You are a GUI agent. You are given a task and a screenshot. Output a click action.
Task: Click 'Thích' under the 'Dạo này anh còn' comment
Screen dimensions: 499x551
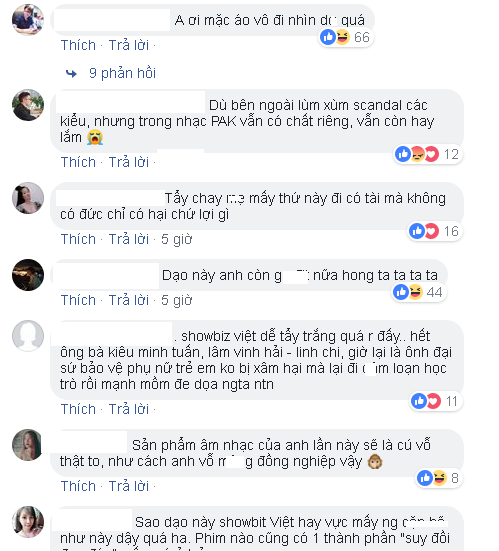pos(78,300)
